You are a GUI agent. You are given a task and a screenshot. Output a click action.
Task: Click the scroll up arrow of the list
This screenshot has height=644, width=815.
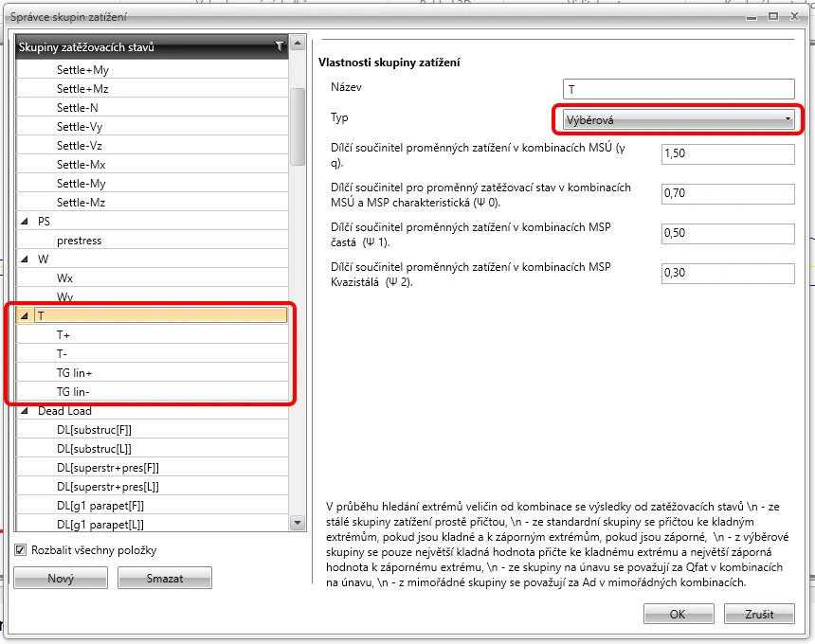click(298, 43)
